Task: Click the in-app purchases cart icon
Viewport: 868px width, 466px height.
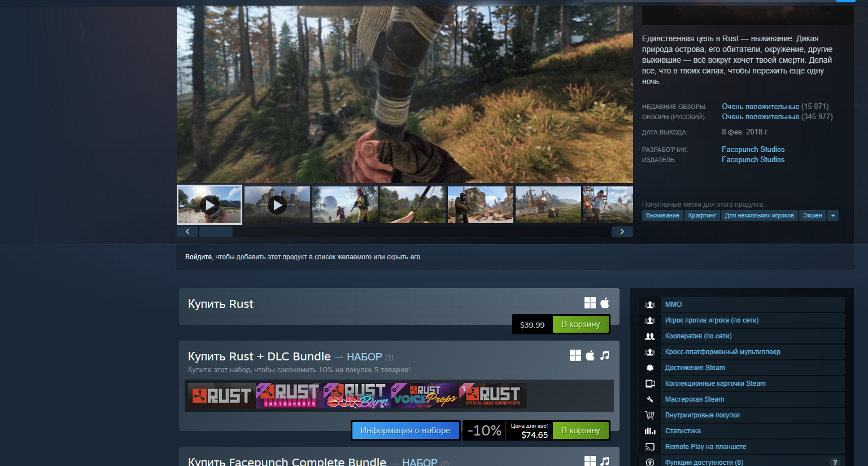Action: click(650, 415)
